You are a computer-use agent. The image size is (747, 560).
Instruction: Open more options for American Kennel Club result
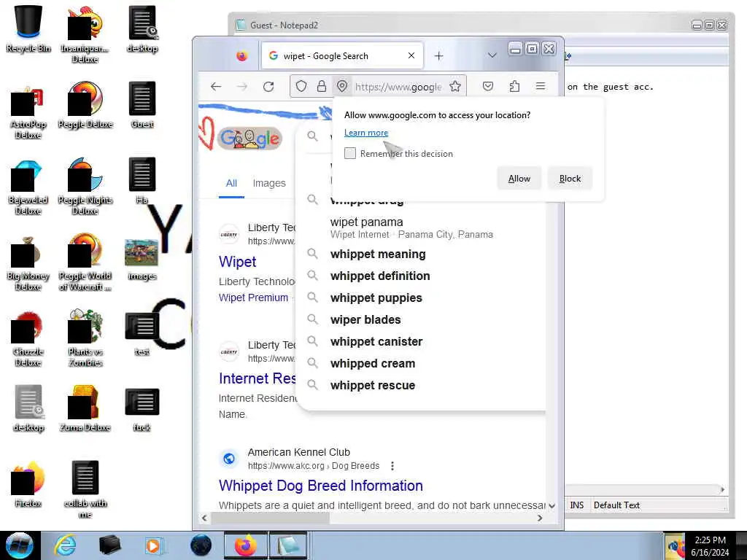coord(392,466)
